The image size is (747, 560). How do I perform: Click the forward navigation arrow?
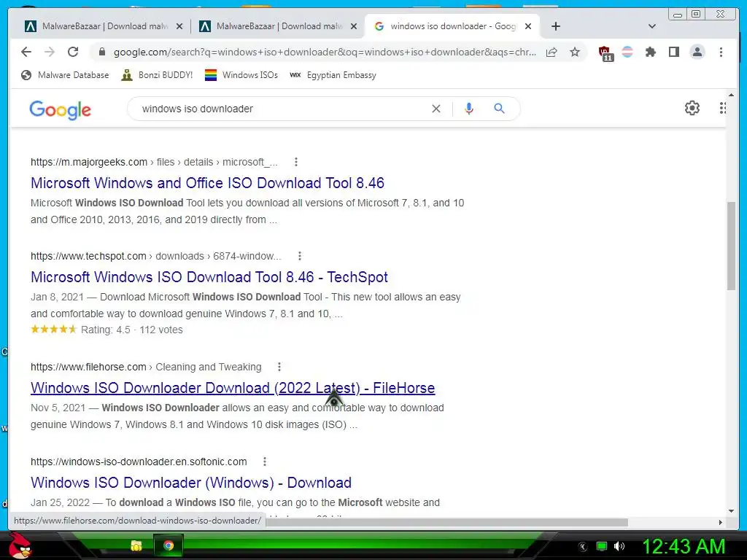[x=50, y=52]
